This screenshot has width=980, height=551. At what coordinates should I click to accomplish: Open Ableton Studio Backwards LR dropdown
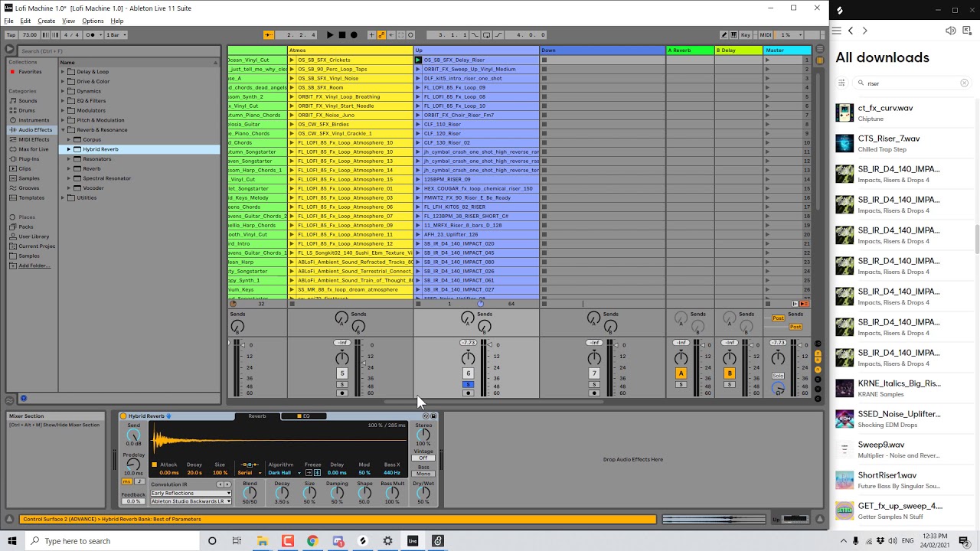click(191, 501)
